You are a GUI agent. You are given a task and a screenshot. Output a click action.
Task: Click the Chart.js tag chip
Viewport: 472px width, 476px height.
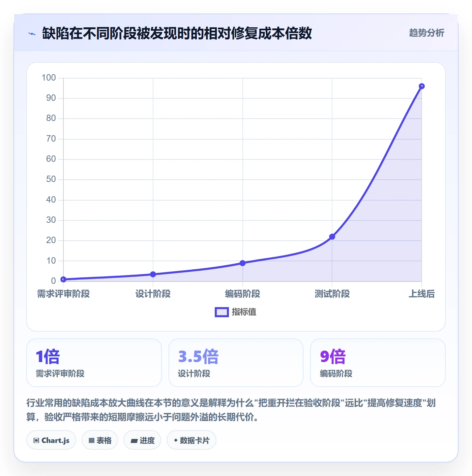click(x=51, y=440)
